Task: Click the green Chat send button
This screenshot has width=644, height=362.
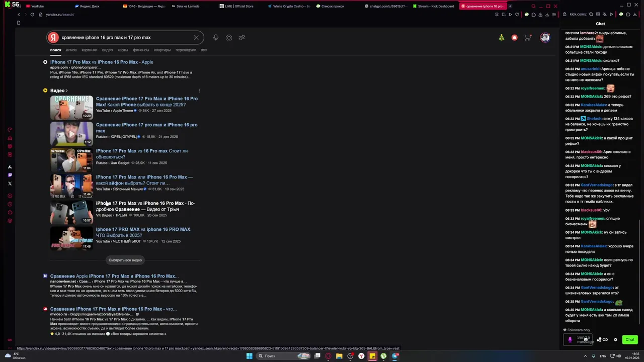Action: (x=630, y=340)
